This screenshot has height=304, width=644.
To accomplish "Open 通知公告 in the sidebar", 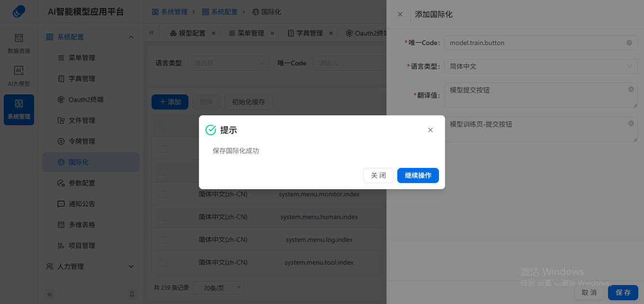I will (x=90, y=204).
